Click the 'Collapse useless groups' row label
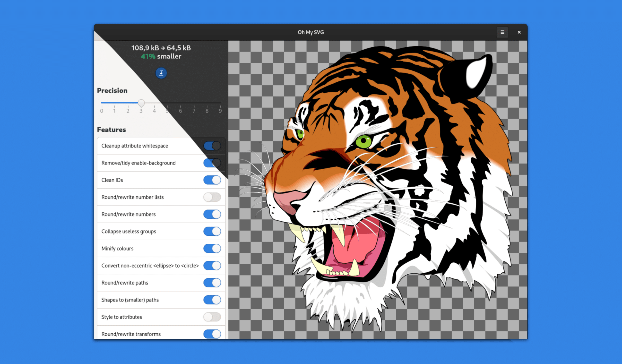The height and width of the screenshot is (364, 622). click(129, 231)
